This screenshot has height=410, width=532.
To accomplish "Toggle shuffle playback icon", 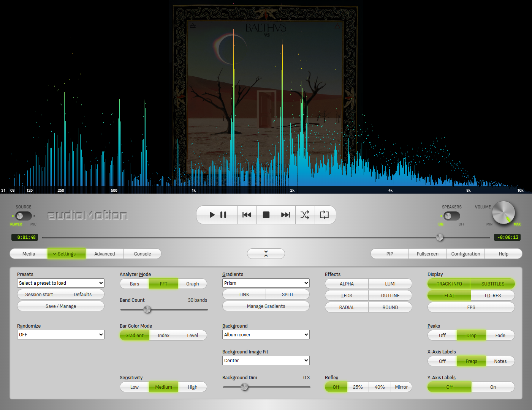I will tap(305, 215).
